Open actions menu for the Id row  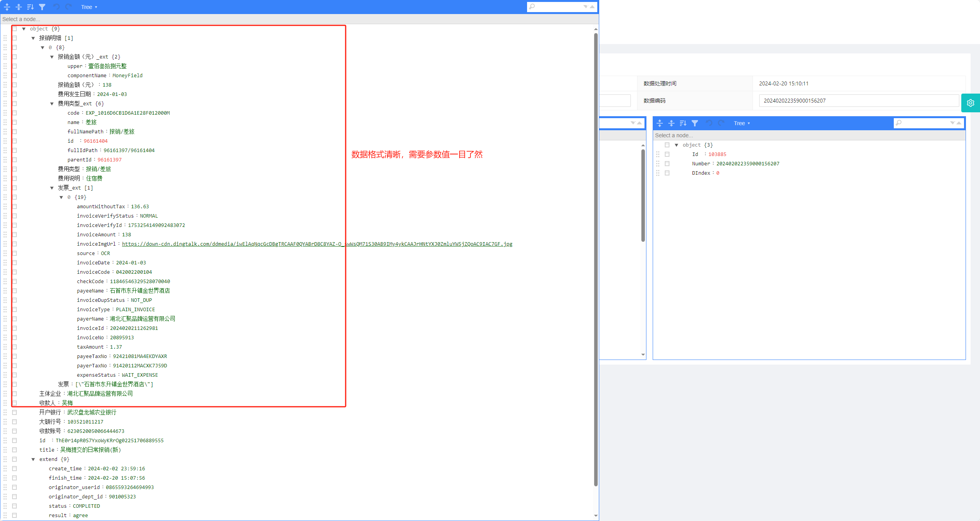[667, 154]
